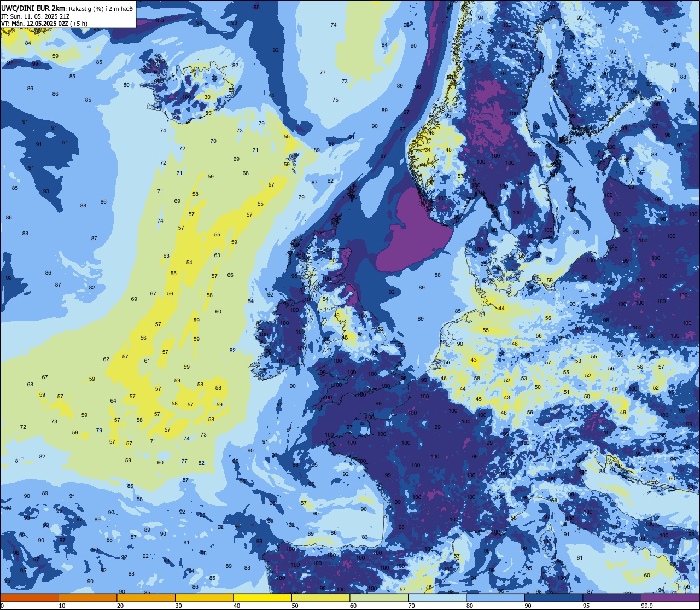The image size is (700, 610).
Task: Click the legend tick label '99.9'
Action: click(x=647, y=606)
